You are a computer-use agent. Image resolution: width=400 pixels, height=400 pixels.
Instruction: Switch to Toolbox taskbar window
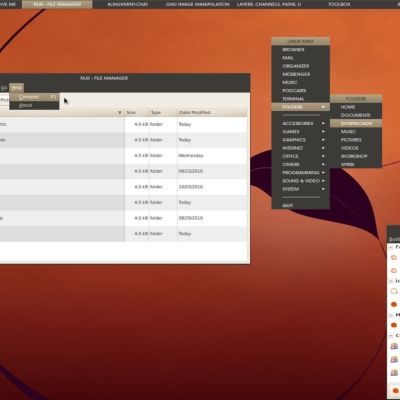(x=339, y=4)
